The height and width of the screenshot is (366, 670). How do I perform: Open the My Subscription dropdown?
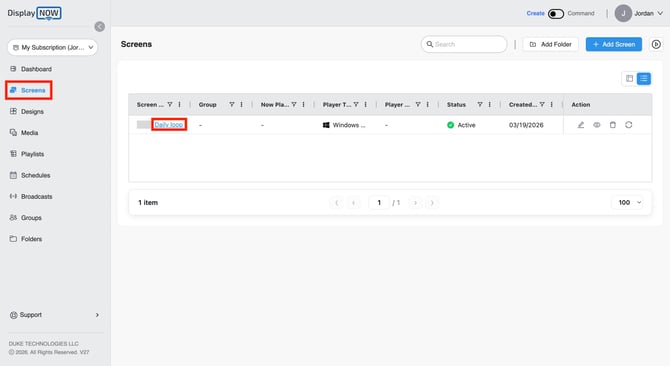pyautogui.click(x=53, y=47)
